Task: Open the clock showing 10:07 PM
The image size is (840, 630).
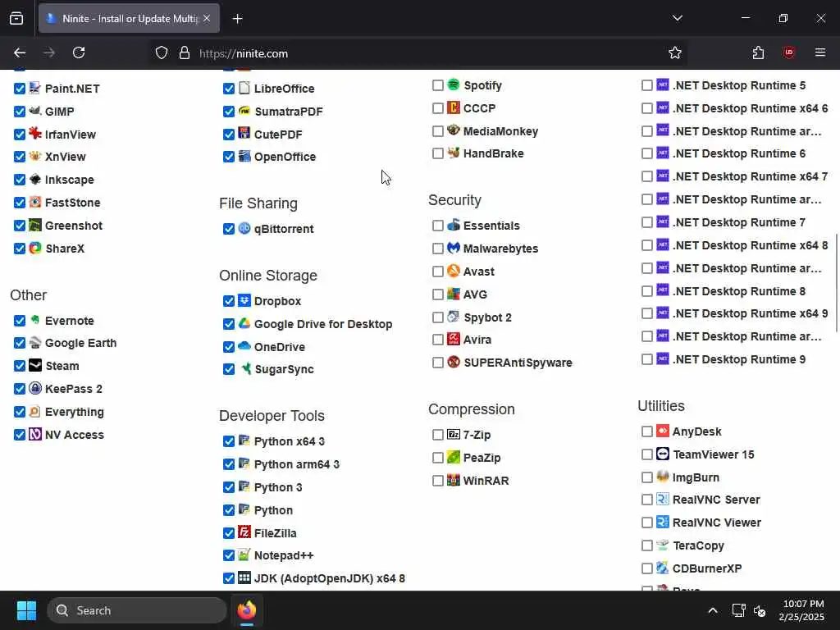Action: (802, 610)
